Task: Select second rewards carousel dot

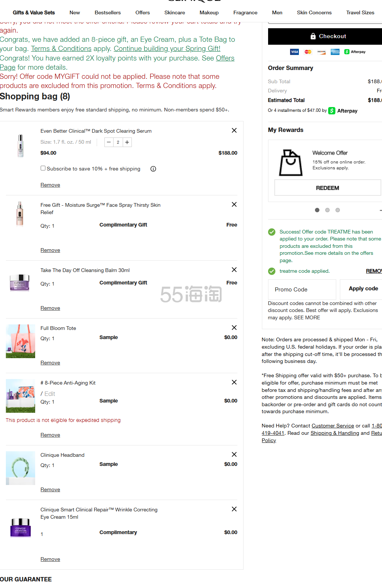Action: 327,210
